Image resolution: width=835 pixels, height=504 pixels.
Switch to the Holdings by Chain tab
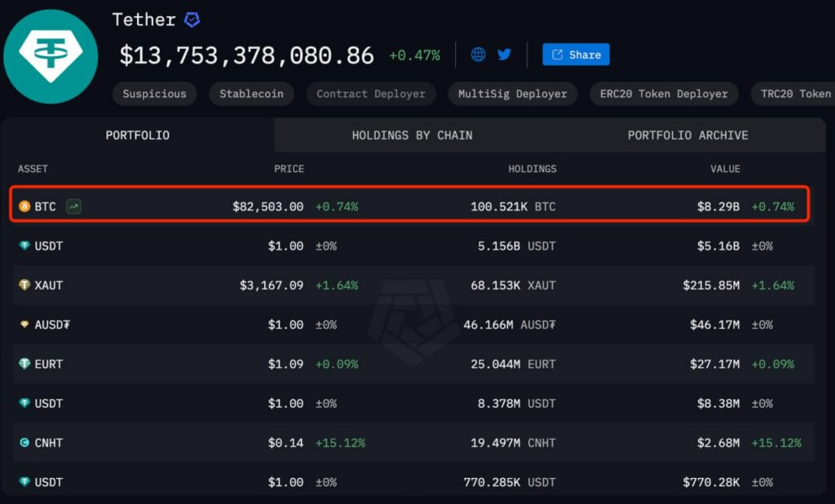click(x=412, y=135)
